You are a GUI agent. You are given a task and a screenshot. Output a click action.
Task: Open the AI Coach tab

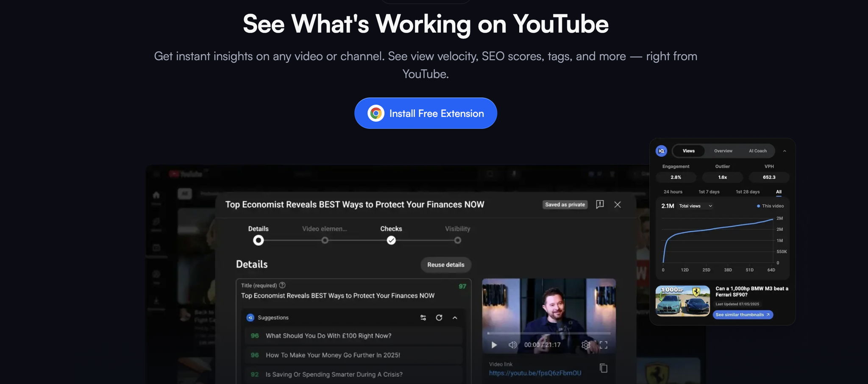point(757,151)
